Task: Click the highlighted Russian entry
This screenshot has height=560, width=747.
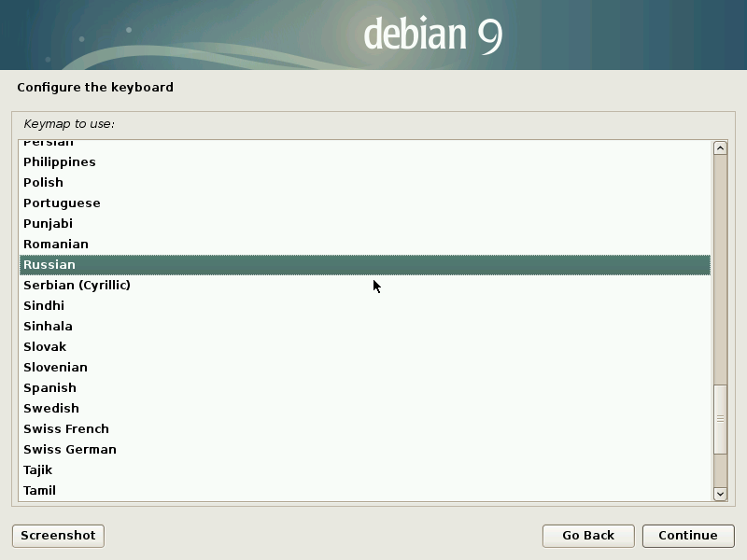Action: [365, 265]
